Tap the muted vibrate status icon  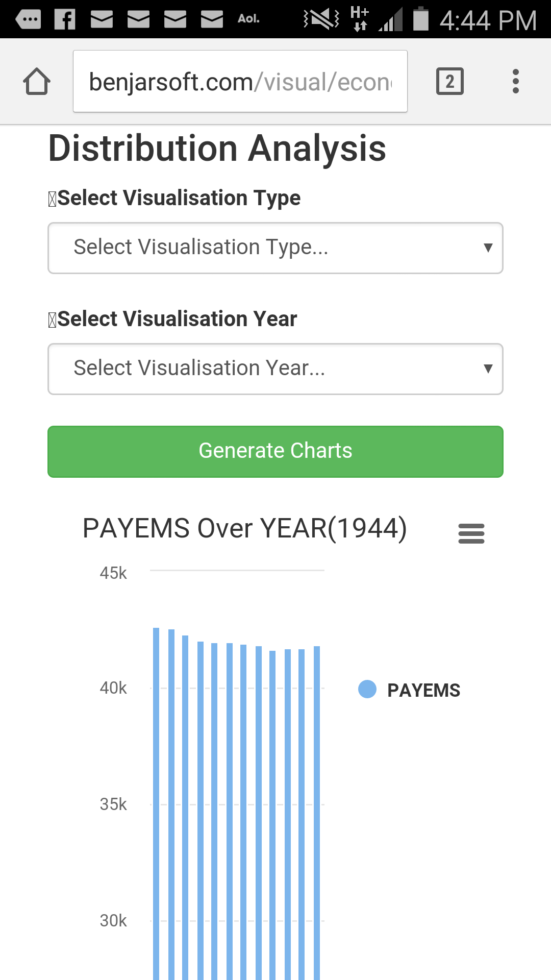(x=321, y=19)
